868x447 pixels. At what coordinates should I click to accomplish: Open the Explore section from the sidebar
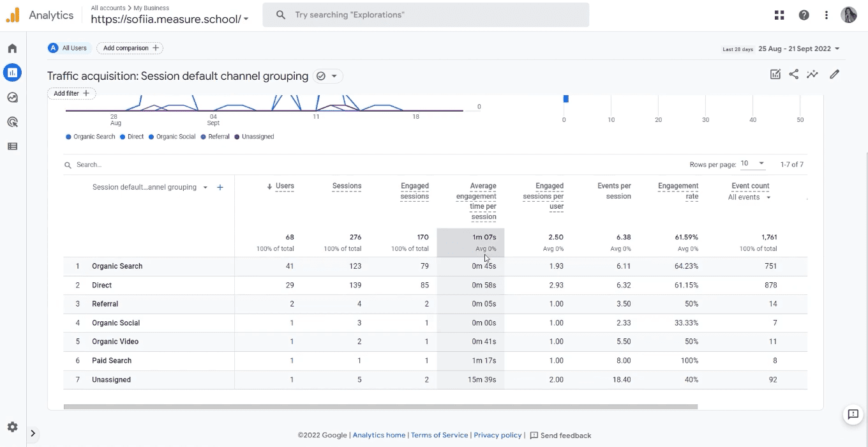click(x=12, y=97)
